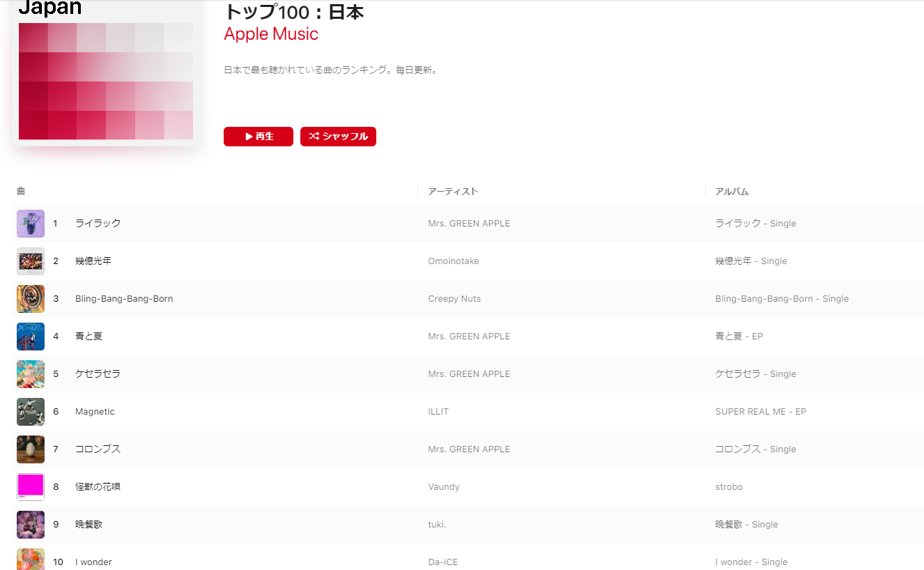Select song title 幾億光年 in row 2
924x570 pixels.
click(93, 261)
